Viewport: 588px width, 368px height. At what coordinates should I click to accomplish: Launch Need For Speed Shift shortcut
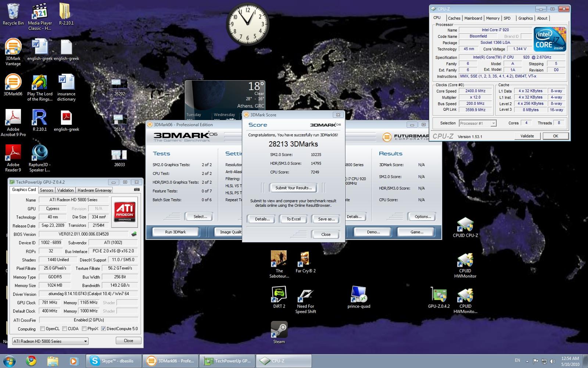pyautogui.click(x=305, y=300)
